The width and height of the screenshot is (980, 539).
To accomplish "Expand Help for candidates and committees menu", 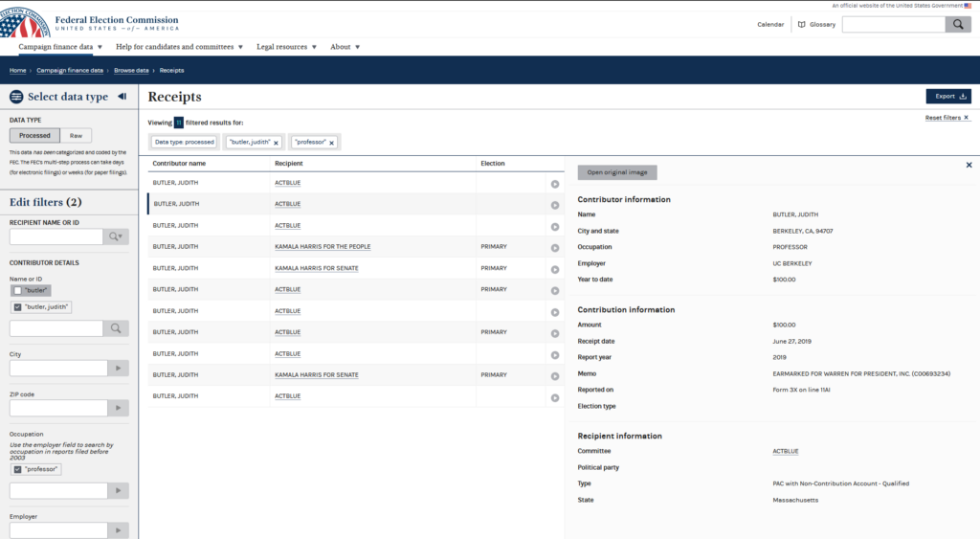I will pos(179,47).
